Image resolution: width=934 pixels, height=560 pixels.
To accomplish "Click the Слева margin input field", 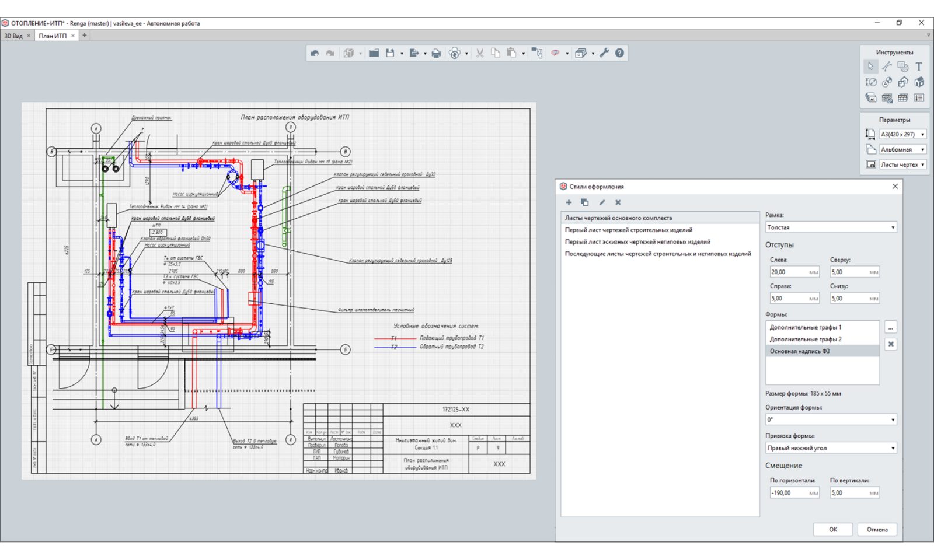I will click(x=789, y=272).
